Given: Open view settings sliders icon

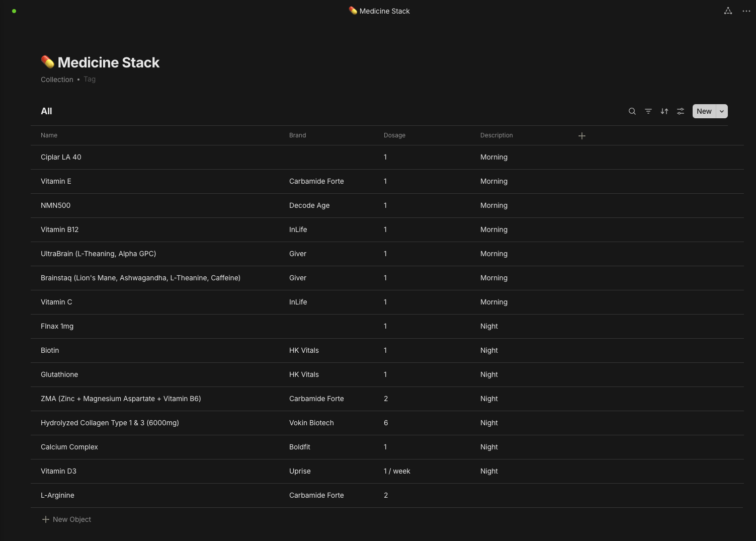Looking at the screenshot, I should point(681,111).
